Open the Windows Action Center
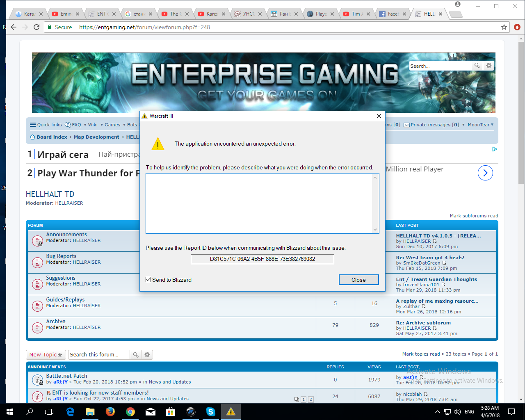Image resolution: width=525 pixels, height=420 pixels. [x=511, y=412]
